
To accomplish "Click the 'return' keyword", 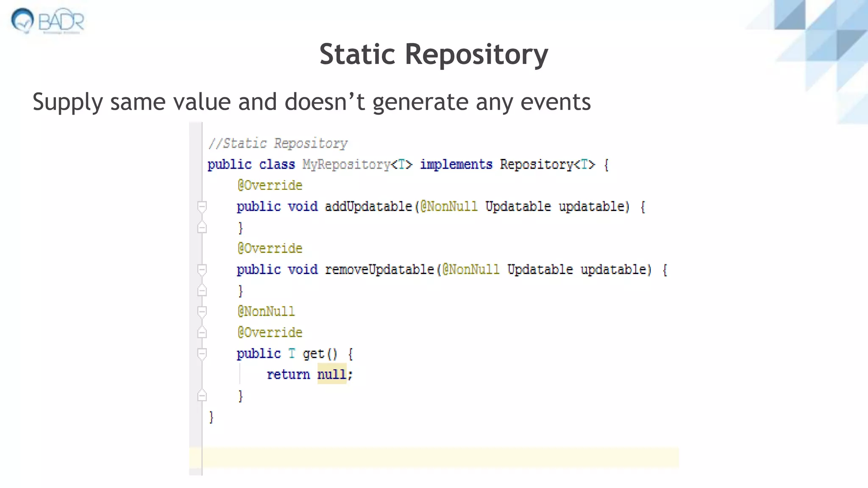I will (x=288, y=374).
